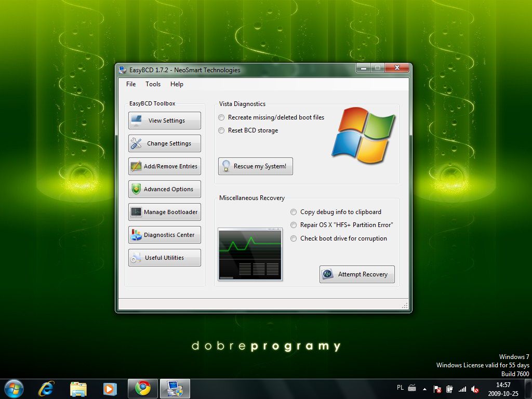Select Check boot drive for corruption

click(x=294, y=238)
